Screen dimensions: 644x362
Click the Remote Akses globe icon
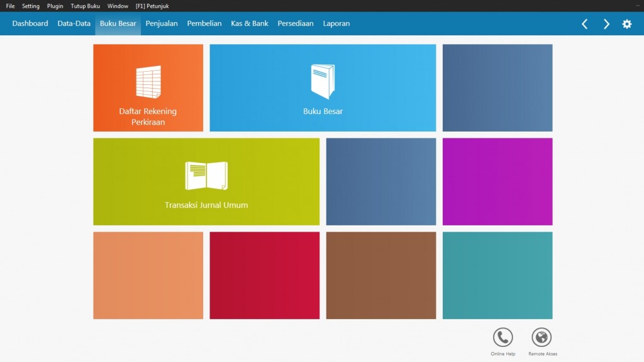(x=541, y=337)
